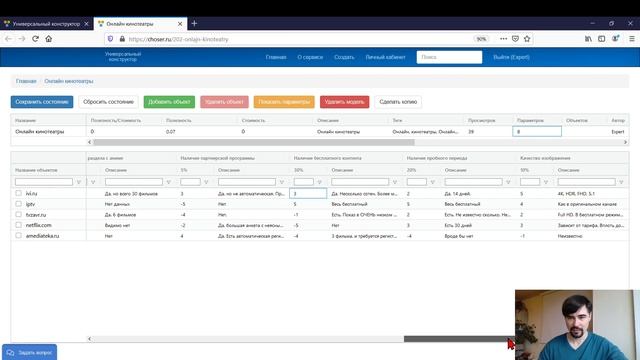Go forward with the browser forward arrow

point(22,39)
